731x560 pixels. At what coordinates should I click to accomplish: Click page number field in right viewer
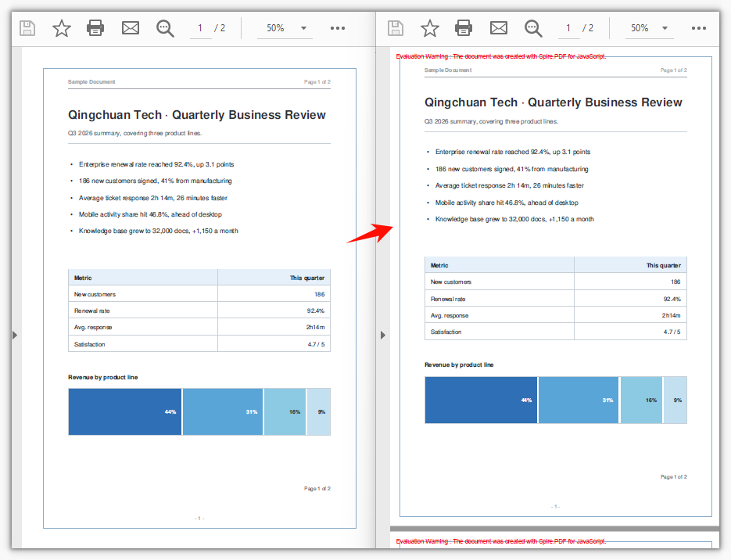coord(568,28)
